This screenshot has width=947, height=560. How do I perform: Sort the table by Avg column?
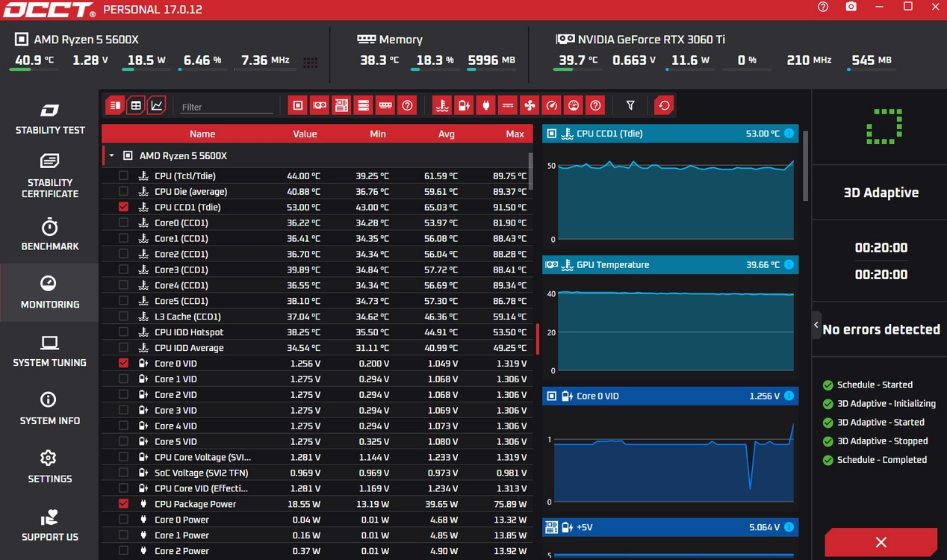447,134
